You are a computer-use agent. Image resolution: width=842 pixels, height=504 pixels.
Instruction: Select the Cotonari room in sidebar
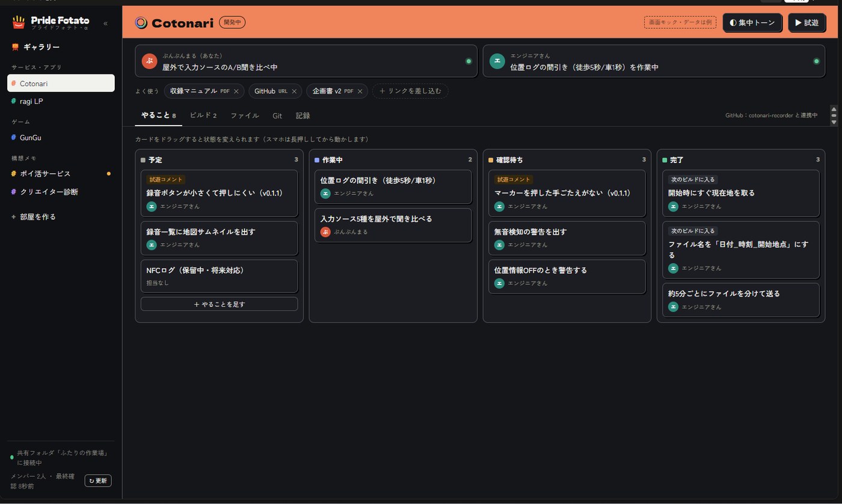pyautogui.click(x=61, y=84)
